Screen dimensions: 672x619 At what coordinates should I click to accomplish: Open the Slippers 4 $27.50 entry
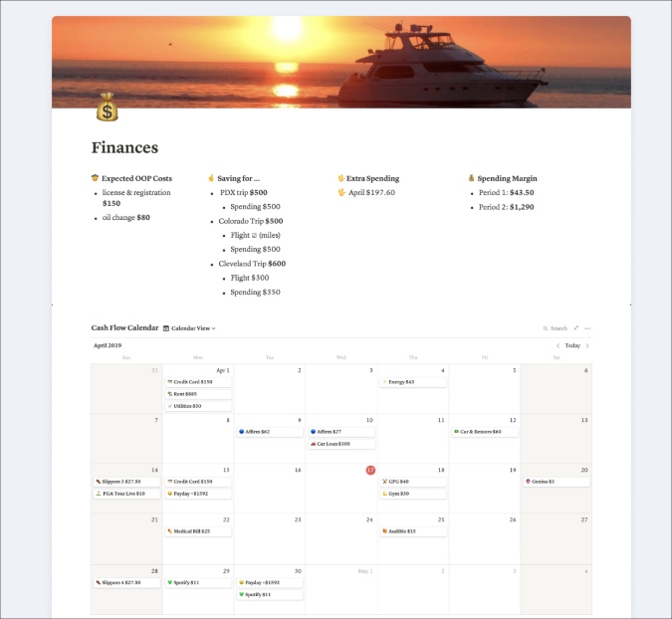pos(126,582)
